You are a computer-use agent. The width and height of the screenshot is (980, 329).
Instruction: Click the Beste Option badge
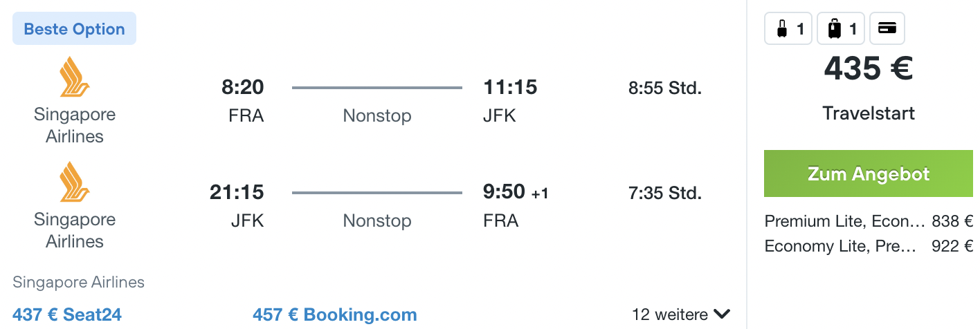click(x=75, y=29)
